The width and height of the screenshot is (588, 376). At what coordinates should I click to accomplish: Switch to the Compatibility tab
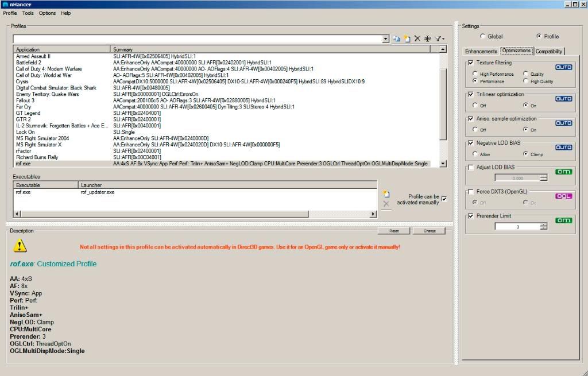pyautogui.click(x=548, y=51)
